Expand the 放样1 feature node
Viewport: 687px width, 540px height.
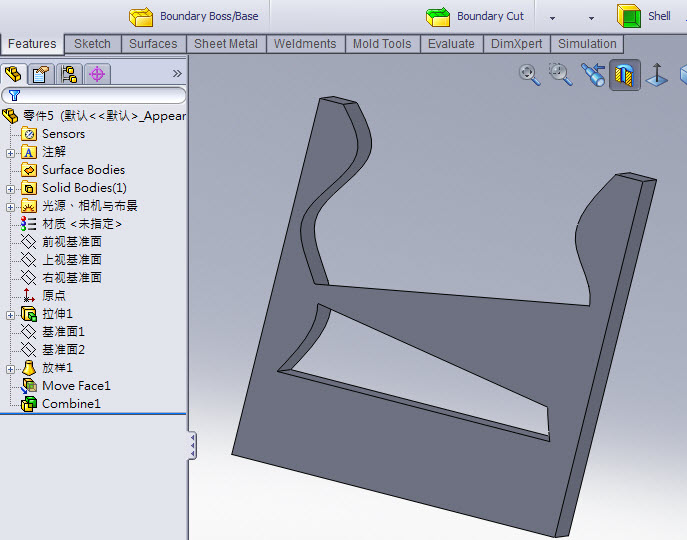10,369
